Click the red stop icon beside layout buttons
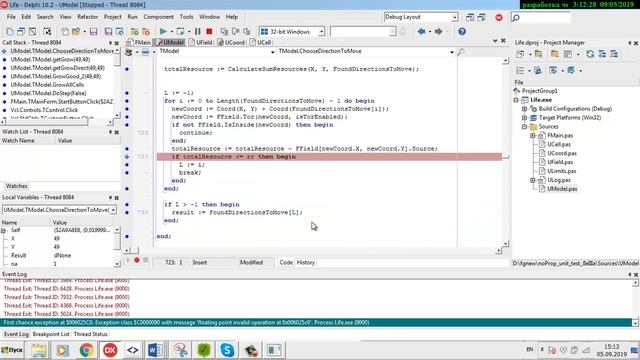 [499, 17]
